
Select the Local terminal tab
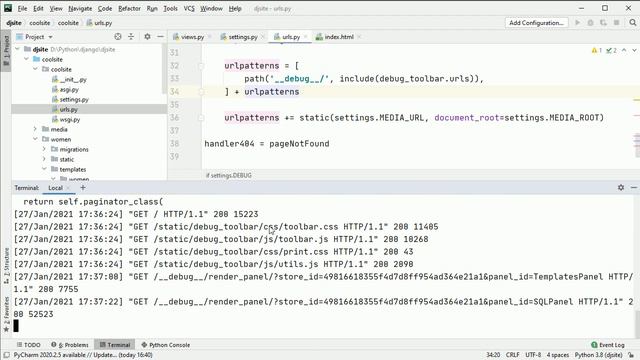[x=56, y=188]
